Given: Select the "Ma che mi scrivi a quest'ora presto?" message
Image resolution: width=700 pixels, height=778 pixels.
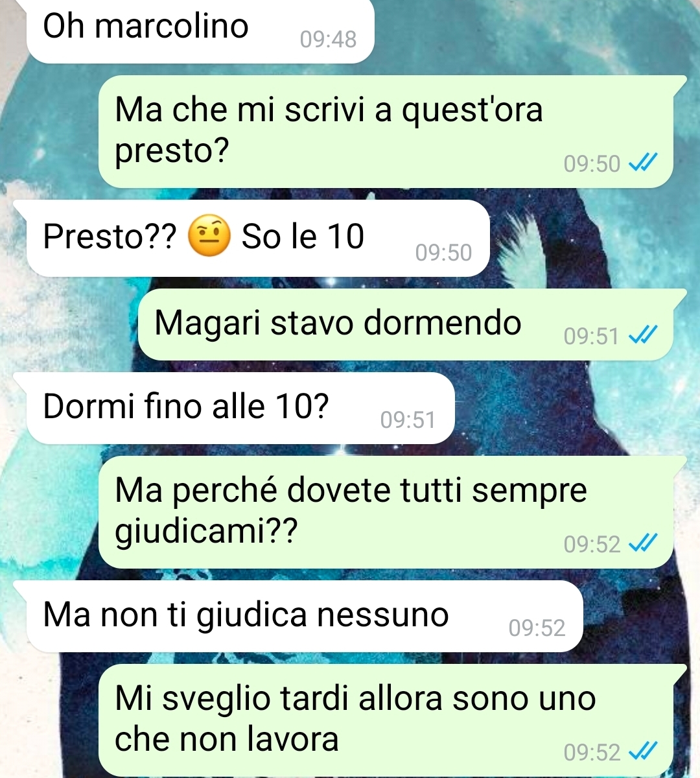Looking at the screenshot, I should pyautogui.click(x=386, y=132).
